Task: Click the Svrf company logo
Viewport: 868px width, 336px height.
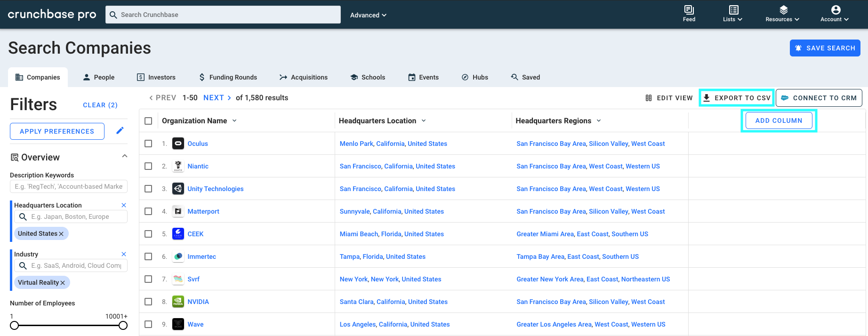Action: point(178,279)
